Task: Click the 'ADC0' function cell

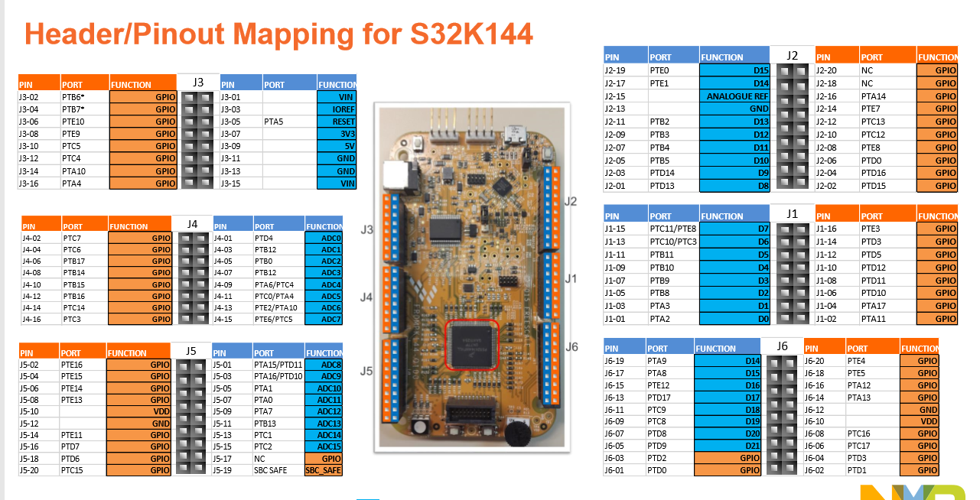Action: pos(324,238)
